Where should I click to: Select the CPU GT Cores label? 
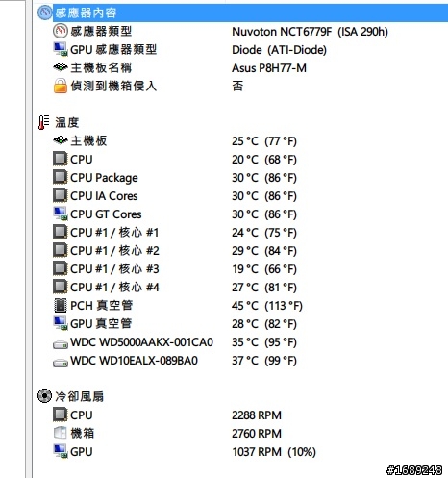coord(106,214)
